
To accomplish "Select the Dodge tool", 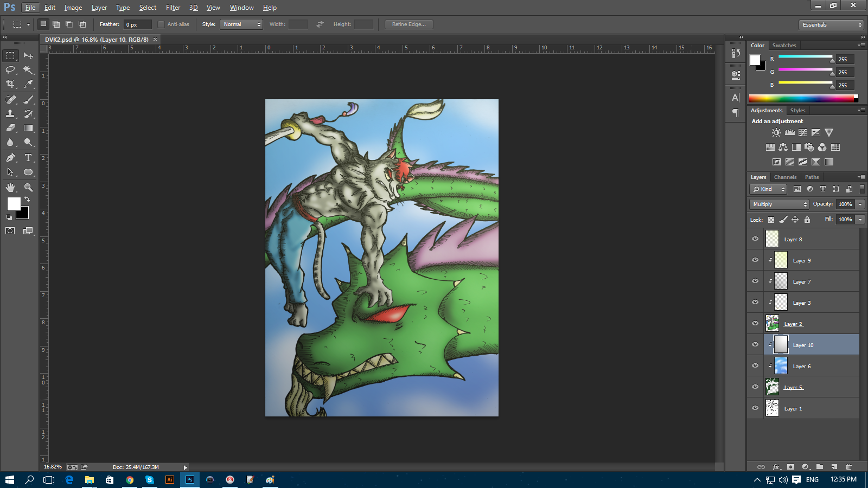I will [28, 142].
